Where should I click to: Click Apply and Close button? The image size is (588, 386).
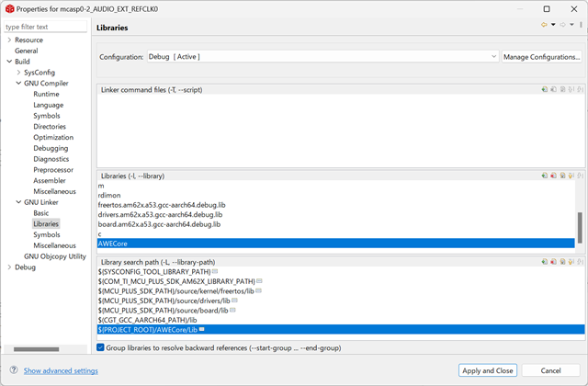pos(488,370)
